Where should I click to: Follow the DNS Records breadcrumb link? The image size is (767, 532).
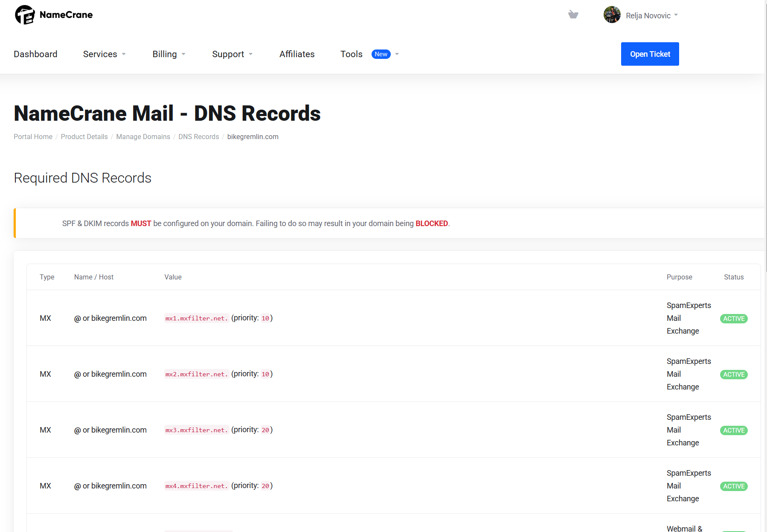(199, 137)
